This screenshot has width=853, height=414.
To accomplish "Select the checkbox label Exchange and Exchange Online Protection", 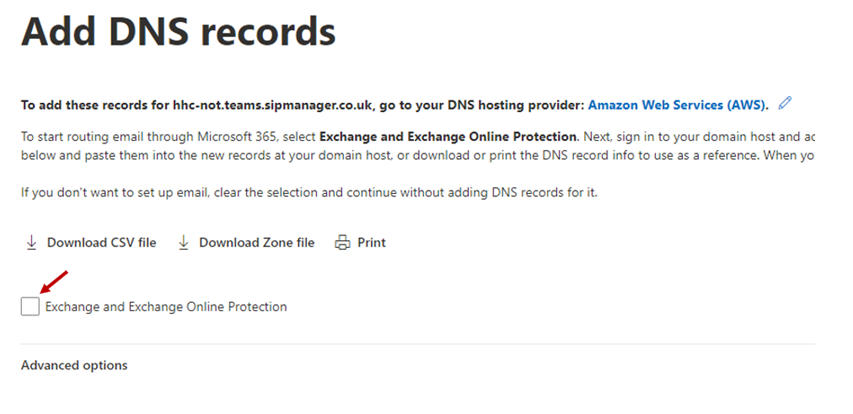I will [x=166, y=307].
